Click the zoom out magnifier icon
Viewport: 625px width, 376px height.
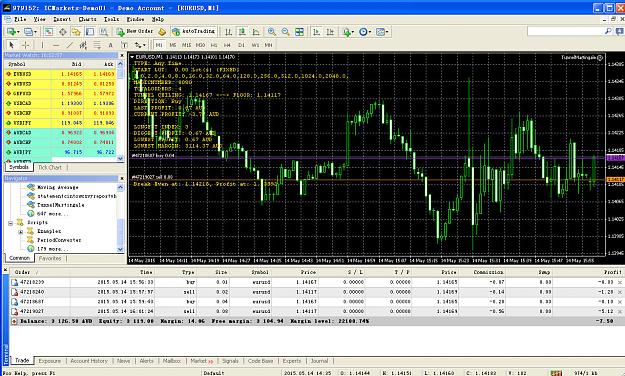285,32
